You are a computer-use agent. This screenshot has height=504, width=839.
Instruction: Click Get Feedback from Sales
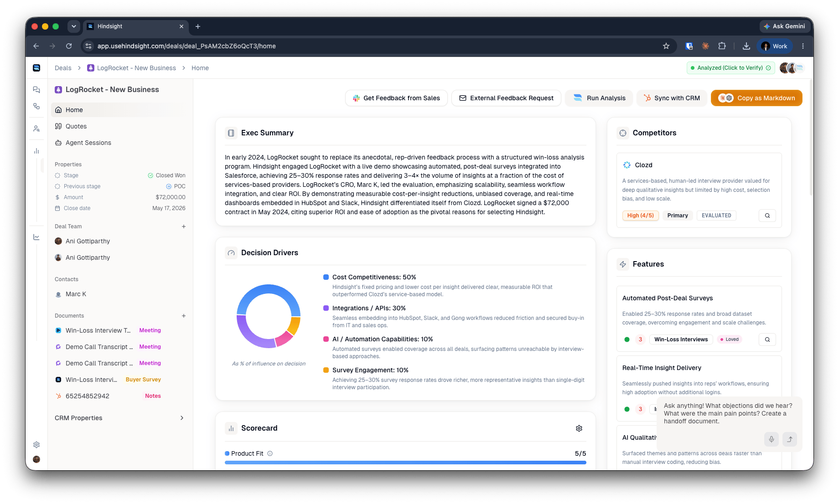pos(396,98)
